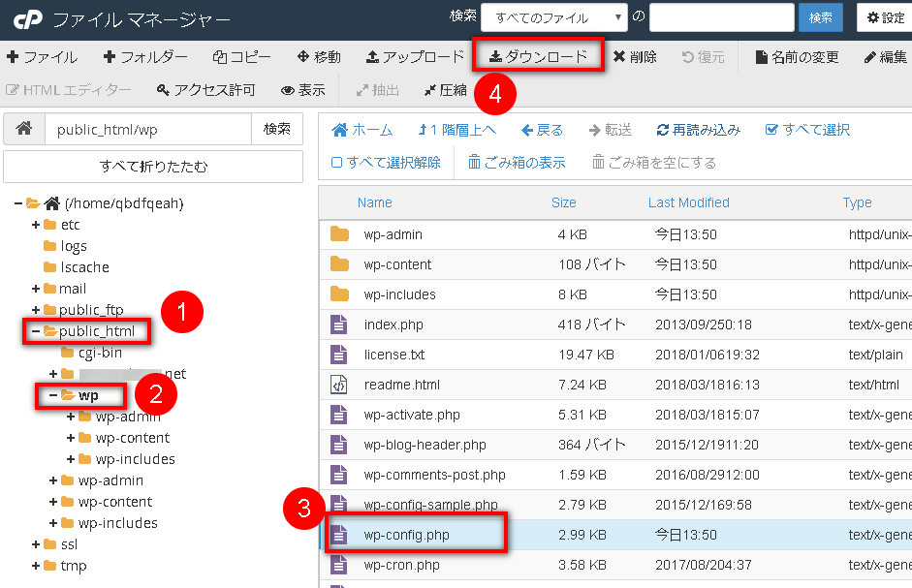The width and height of the screenshot is (912, 588).
Task: Click the アップロード upload toolbar button
Action: pyautogui.click(x=415, y=57)
